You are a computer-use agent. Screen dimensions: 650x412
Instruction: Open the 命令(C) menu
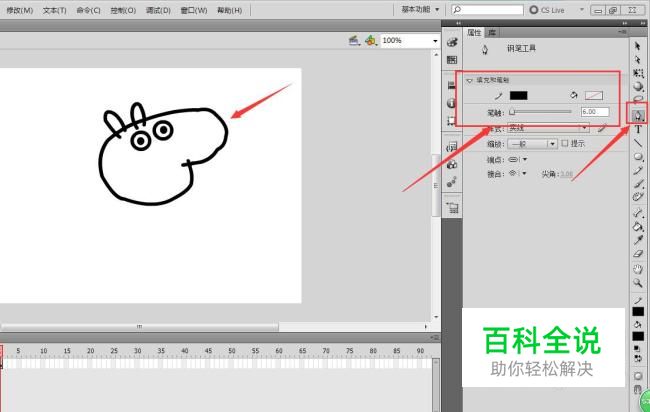88,10
